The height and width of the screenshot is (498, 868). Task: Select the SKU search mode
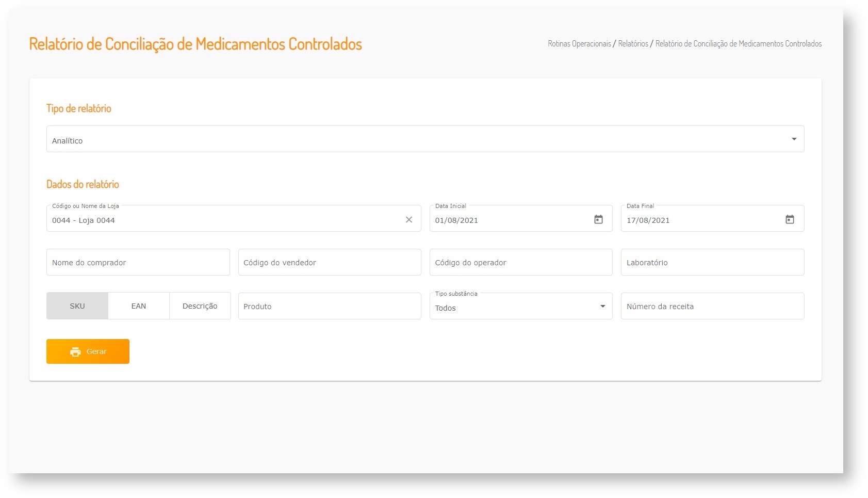click(77, 306)
